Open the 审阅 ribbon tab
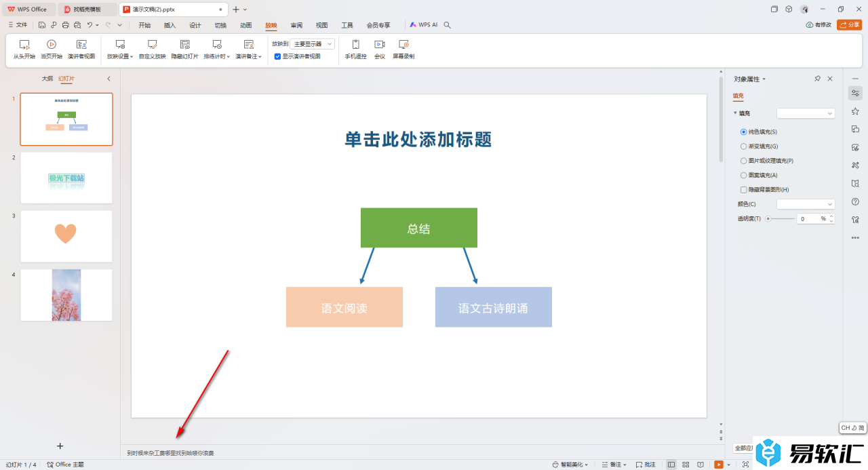 coord(296,25)
